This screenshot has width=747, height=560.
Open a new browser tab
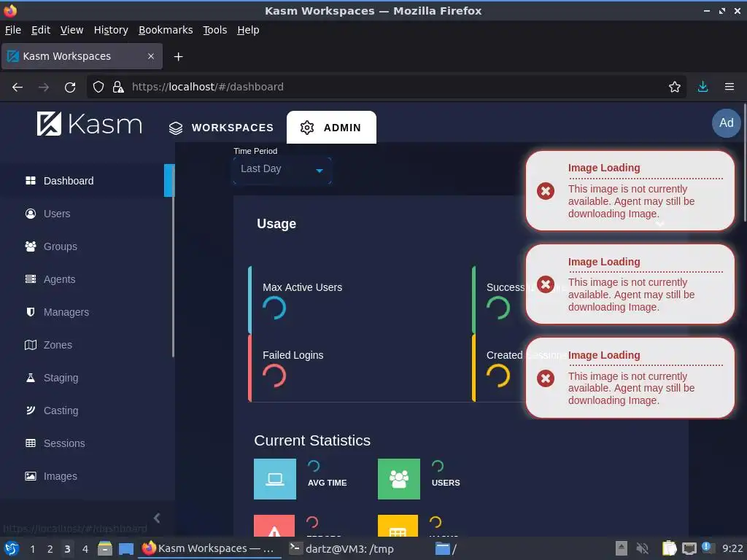pos(178,57)
